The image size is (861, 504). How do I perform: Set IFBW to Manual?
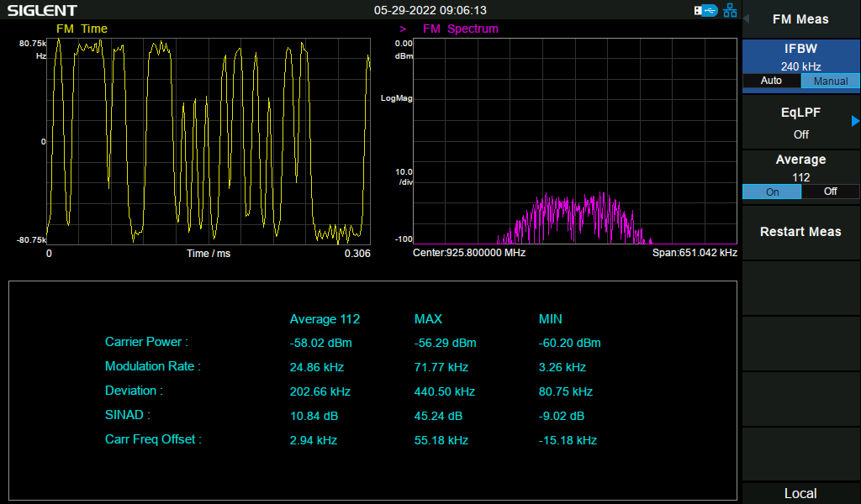click(x=830, y=81)
